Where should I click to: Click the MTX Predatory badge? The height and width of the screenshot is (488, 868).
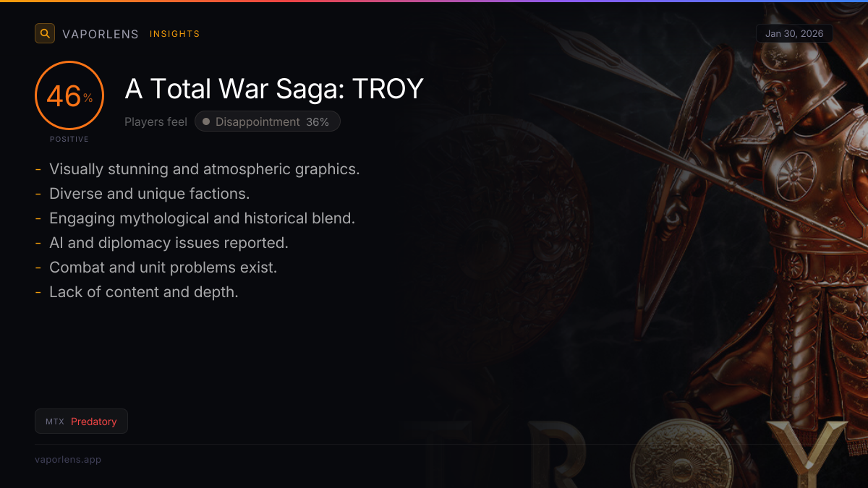(x=81, y=421)
